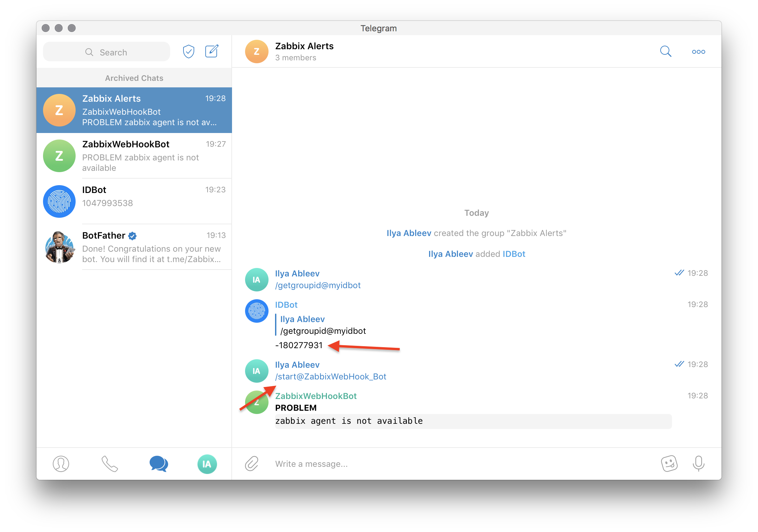Open the Chats tab icon
The height and width of the screenshot is (532, 758).
coord(158,464)
